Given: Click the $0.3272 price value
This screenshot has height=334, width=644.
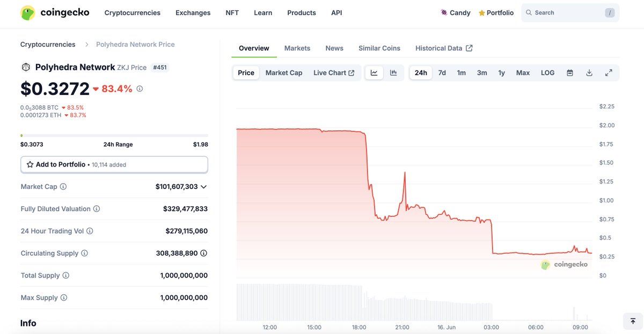Looking at the screenshot, I should click(x=55, y=88).
